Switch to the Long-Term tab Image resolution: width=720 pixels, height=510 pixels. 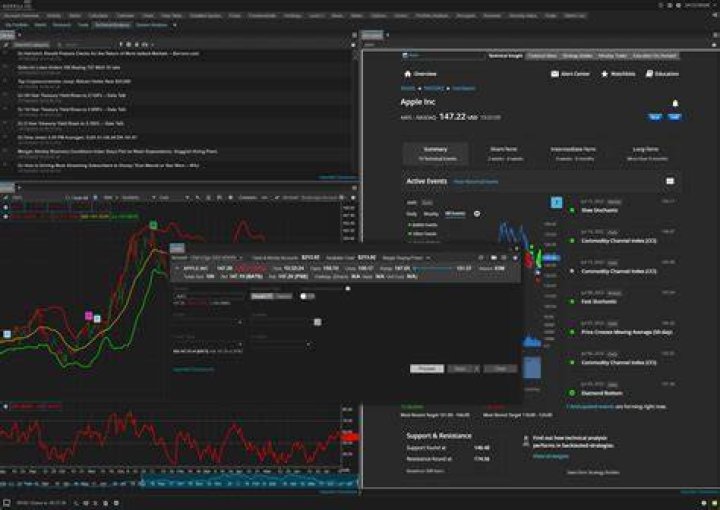point(646,153)
